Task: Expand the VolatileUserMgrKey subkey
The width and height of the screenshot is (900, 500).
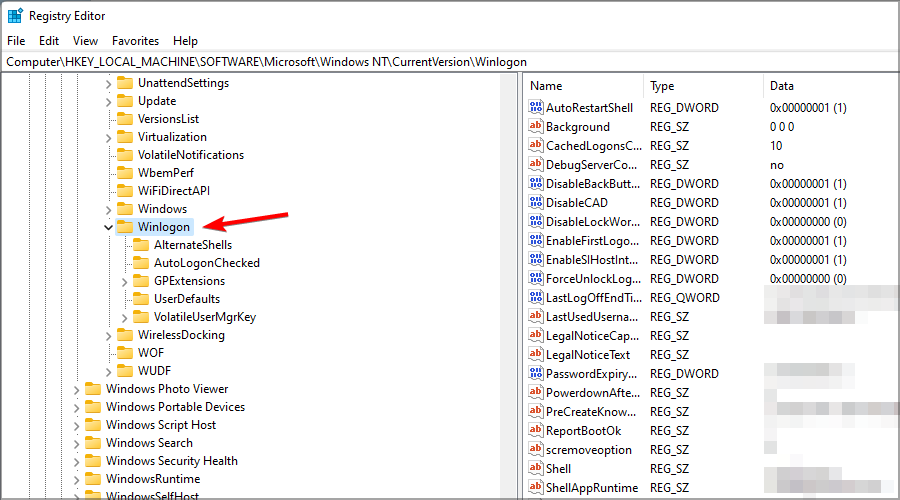Action: tap(125, 317)
